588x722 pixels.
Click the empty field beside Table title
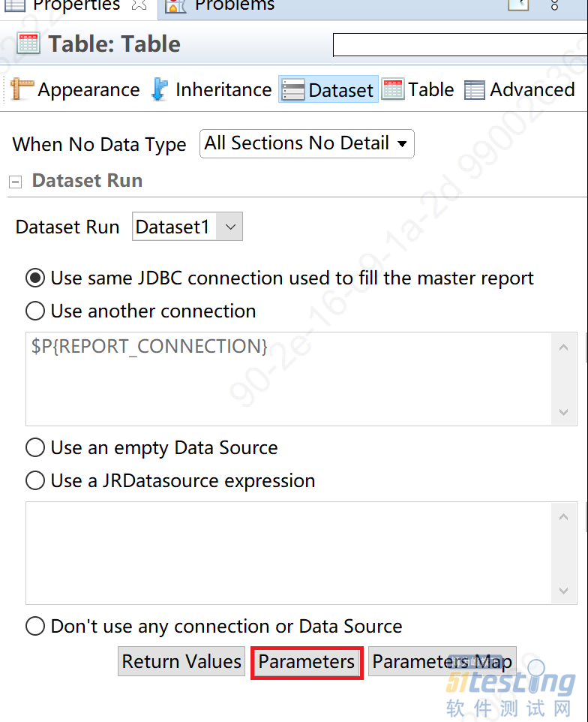[460, 45]
